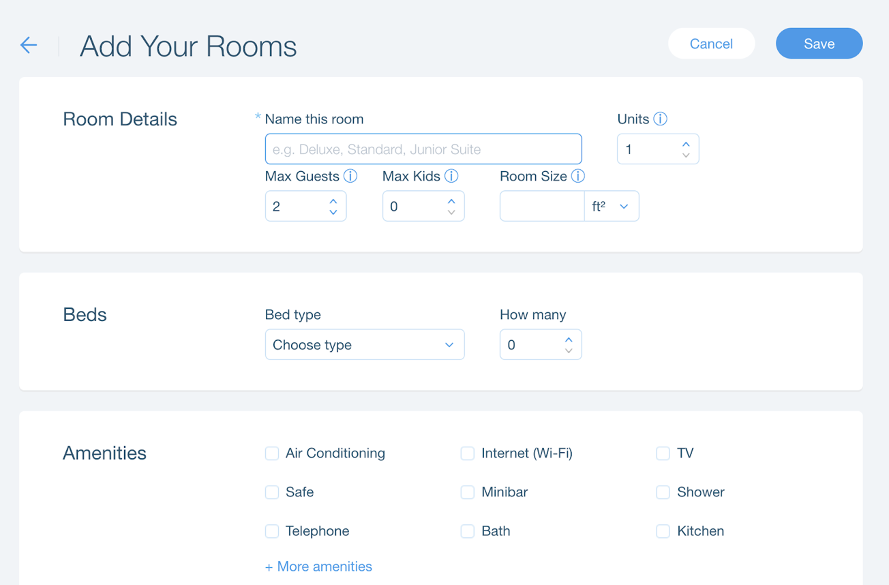Viewport: 889px width, 585px height.
Task: Check the Kitchen amenity
Action: [x=662, y=531]
